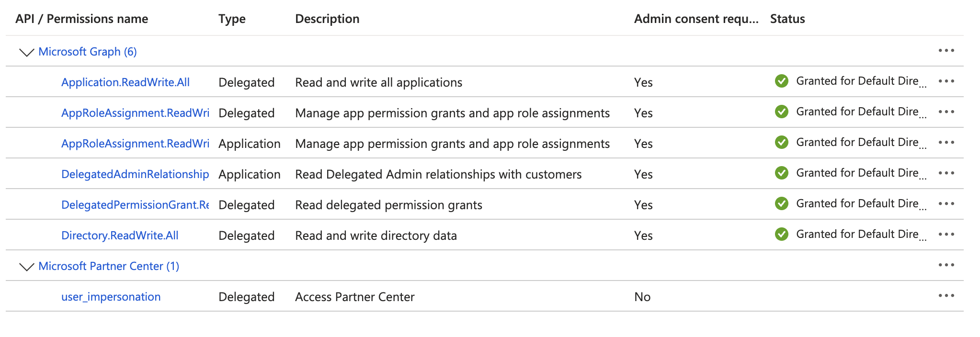980x337 pixels.
Task: Collapse the Microsoft Graph permissions group chevron
Action: pos(26,52)
